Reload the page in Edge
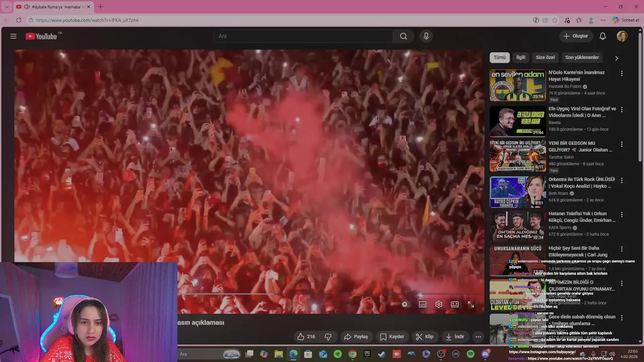This screenshot has width=644, height=362. tap(19, 20)
